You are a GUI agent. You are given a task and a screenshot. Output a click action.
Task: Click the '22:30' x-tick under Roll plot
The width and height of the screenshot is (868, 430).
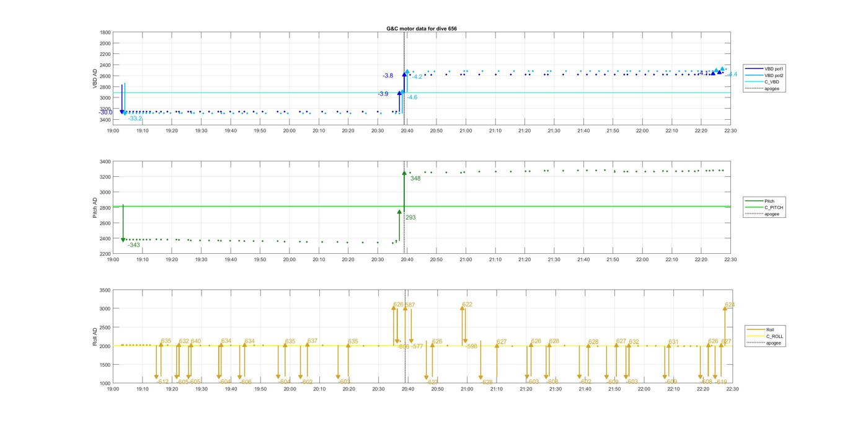pos(732,389)
